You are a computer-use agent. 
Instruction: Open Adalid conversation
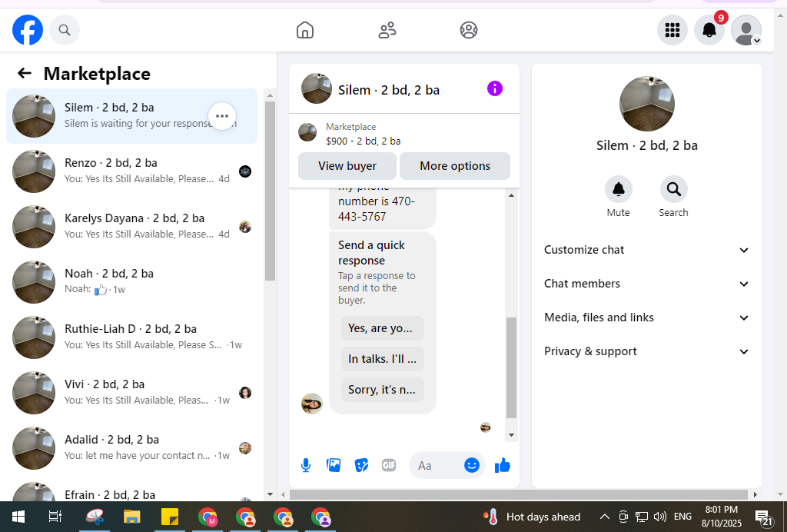pos(131,447)
